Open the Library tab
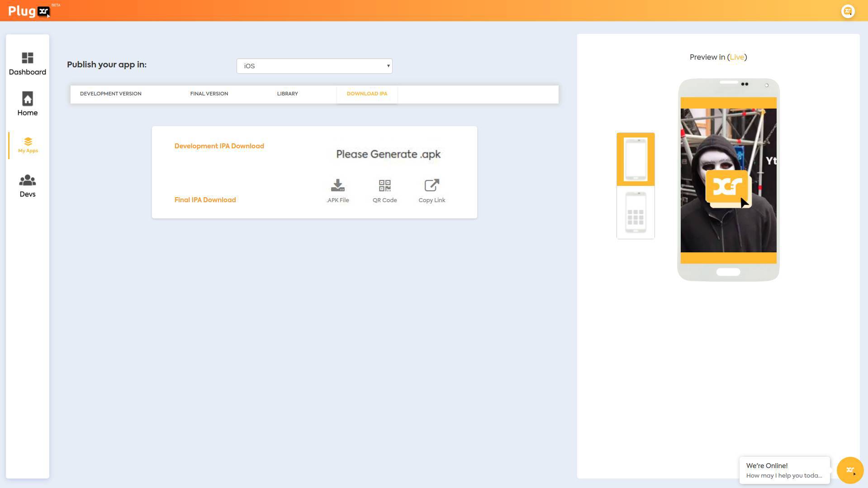This screenshot has width=868, height=488. tap(287, 94)
